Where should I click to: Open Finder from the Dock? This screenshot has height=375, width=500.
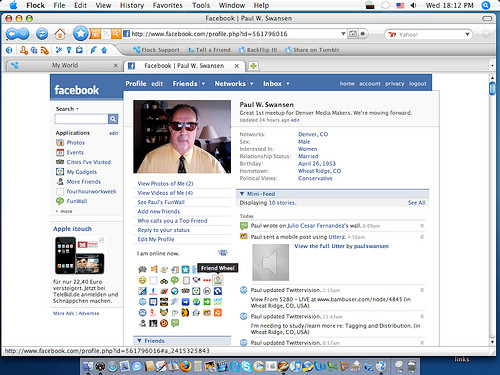click(88, 366)
